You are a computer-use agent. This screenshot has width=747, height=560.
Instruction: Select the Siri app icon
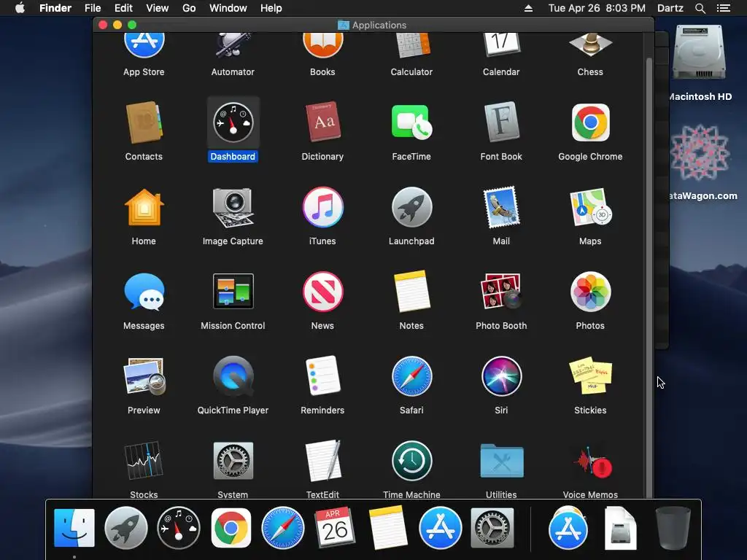click(501, 376)
